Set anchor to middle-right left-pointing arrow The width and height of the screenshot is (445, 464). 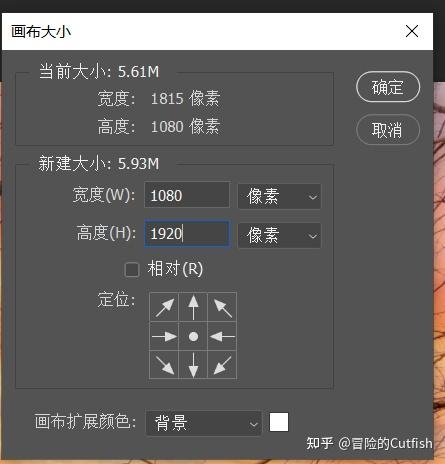pyautogui.click(x=222, y=336)
